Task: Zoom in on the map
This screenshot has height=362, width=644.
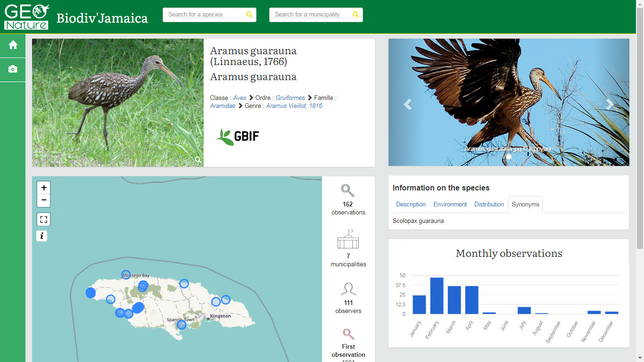Action: pyautogui.click(x=44, y=188)
